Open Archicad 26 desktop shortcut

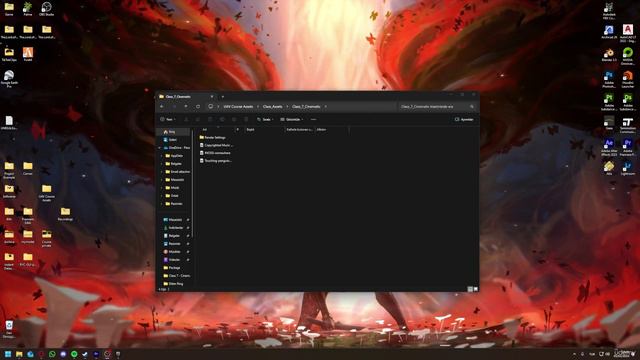[609, 32]
